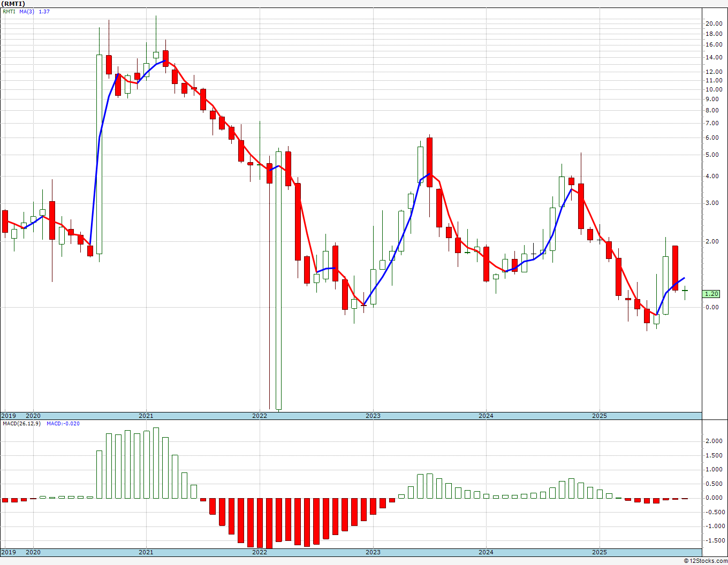
Task: Click "2023" on the MACD panel time axis
Action: tap(373, 552)
